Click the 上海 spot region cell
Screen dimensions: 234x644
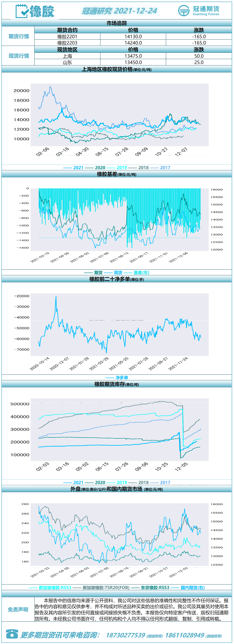67,56
